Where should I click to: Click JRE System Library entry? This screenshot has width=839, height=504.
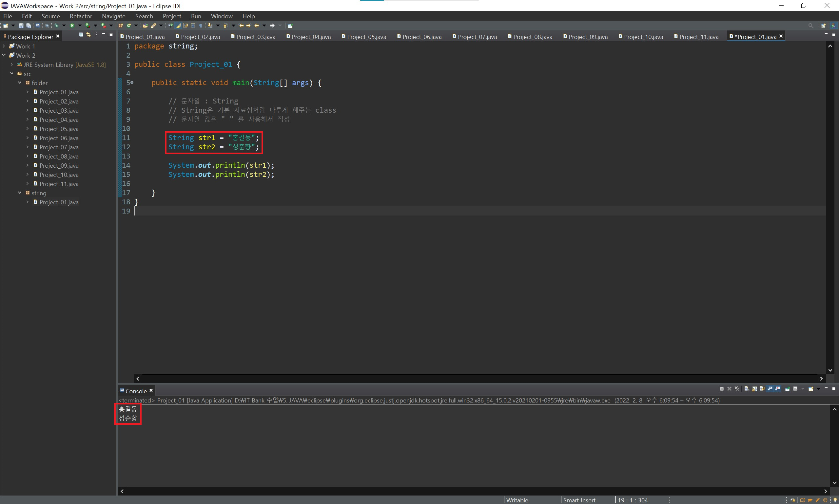48,65
